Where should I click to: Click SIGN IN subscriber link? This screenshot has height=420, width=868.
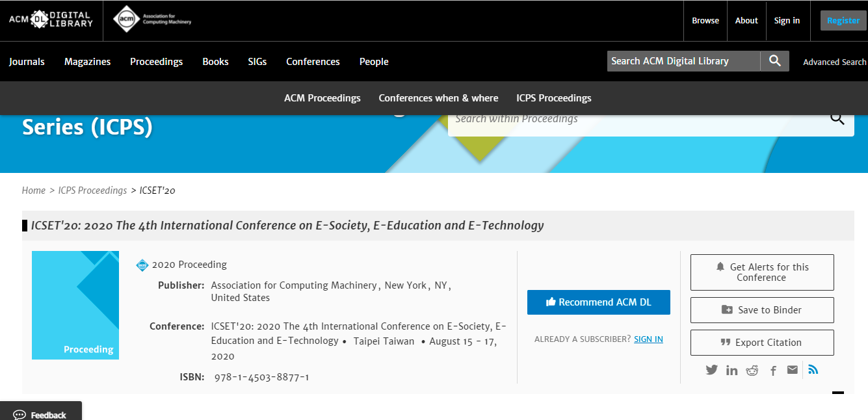coord(648,339)
